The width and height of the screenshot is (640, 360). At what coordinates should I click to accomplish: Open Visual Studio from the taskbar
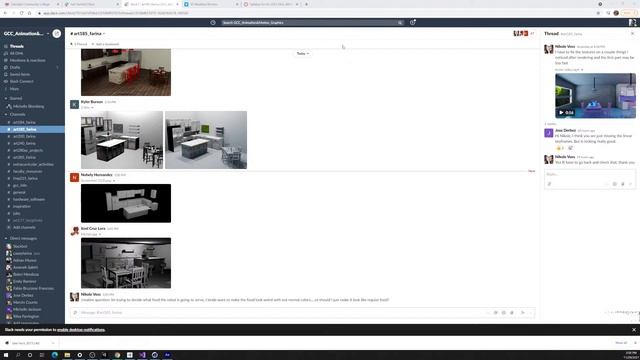[x=142, y=355]
